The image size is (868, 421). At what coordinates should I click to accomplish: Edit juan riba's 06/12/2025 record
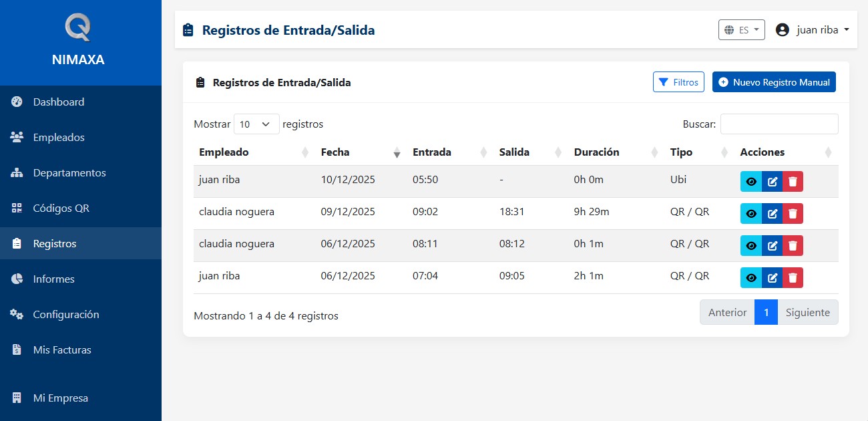point(771,277)
